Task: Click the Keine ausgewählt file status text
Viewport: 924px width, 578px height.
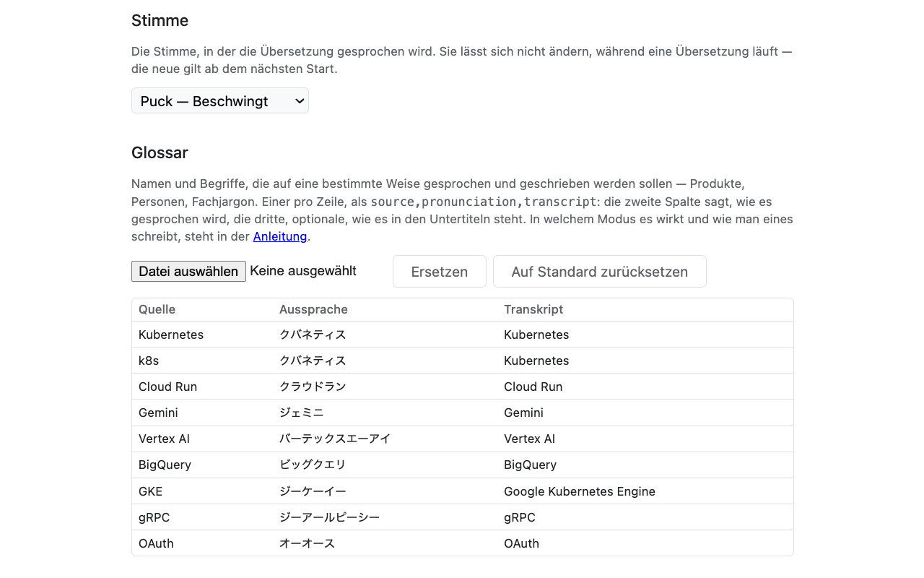Action: (303, 271)
